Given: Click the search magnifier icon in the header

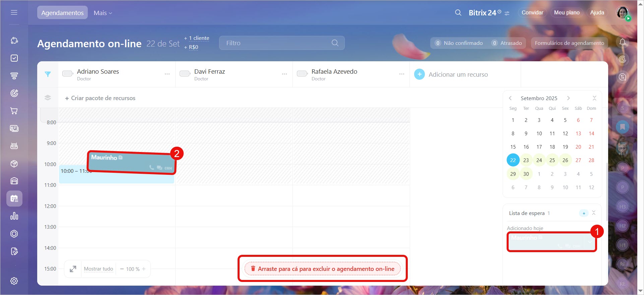Looking at the screenshot, I should [x=458, y=13].
